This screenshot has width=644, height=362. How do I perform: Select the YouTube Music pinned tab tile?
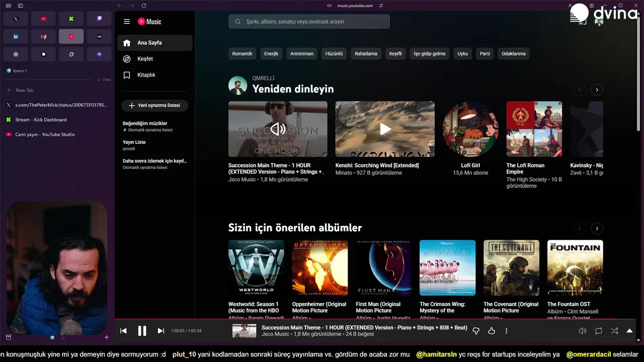click(x=71, y=37)
